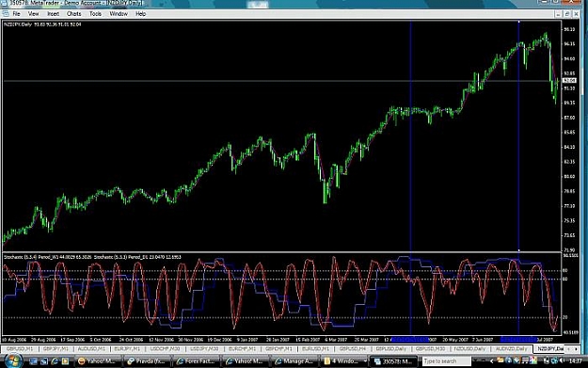
Task: Click the 20 May 2007 date label
Action: point(455,340)
